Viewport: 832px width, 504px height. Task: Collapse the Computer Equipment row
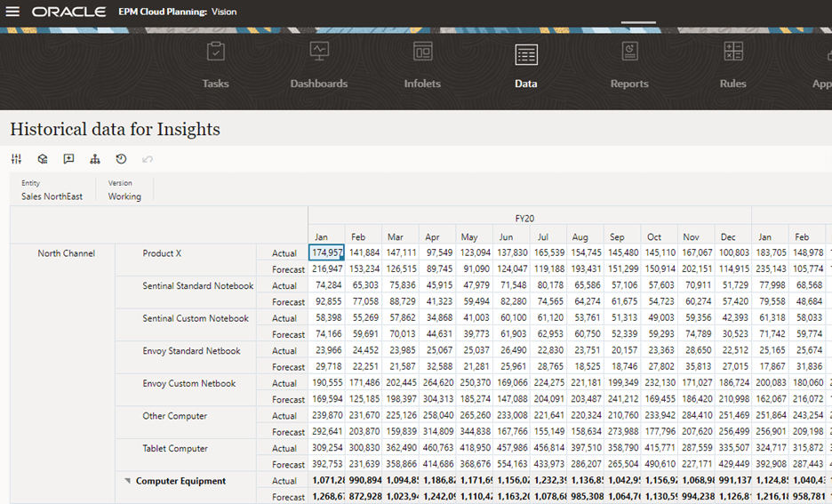pyautogui.click(x=128, y=481)
